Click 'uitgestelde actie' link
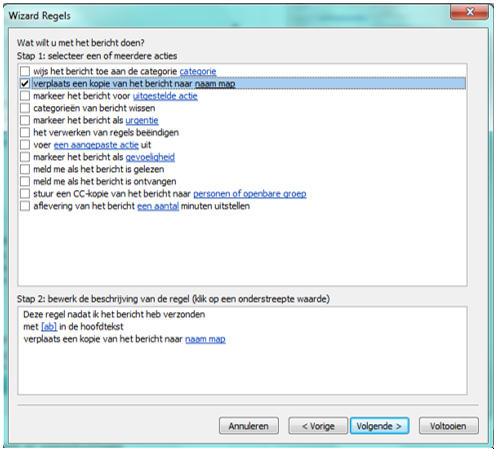The height and width of the screenshot is (451, 497). coord(165,96)
